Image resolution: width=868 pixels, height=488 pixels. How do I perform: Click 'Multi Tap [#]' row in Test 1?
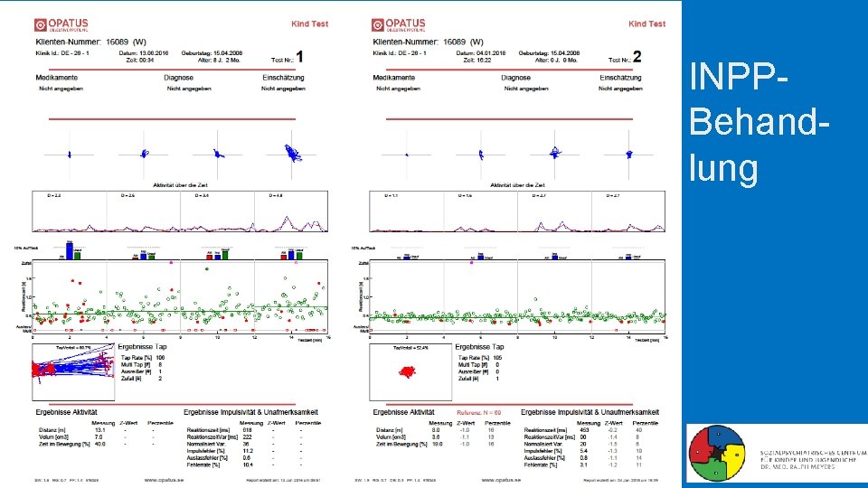(142, 365)
